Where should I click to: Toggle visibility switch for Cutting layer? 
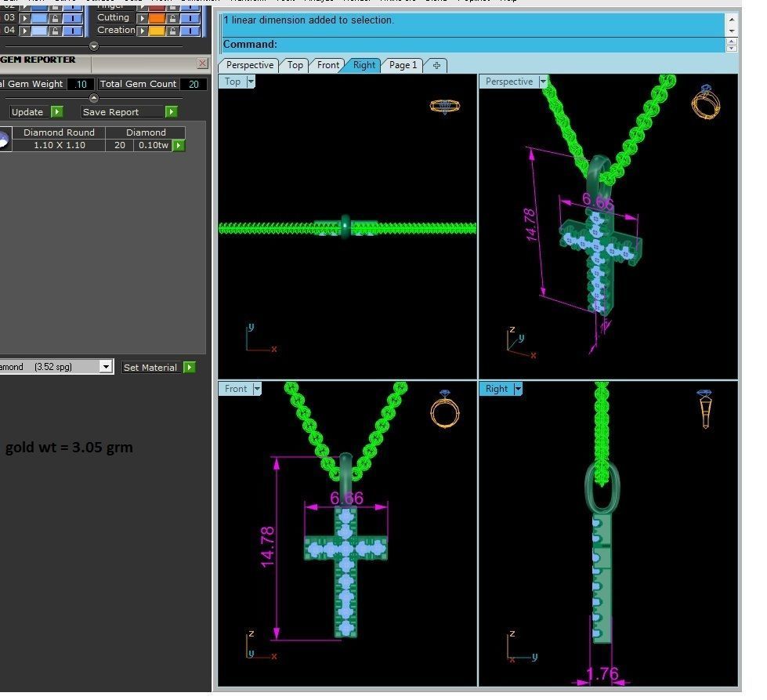coord(190,17)
